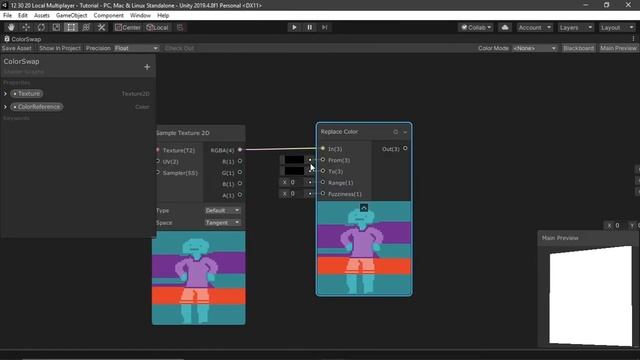This screenshot has width=640, height=360.
Task: Click the RGBA(4) output port
Action: pos(240,150)
